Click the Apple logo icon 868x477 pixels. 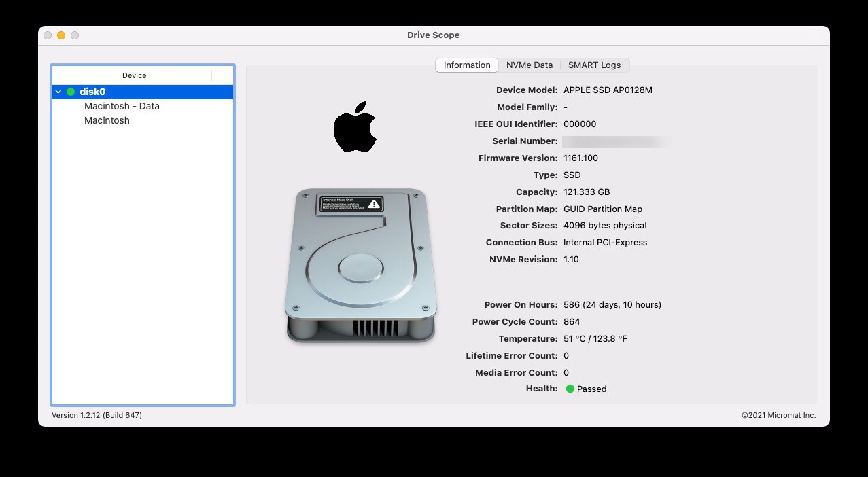click(355, 127)
